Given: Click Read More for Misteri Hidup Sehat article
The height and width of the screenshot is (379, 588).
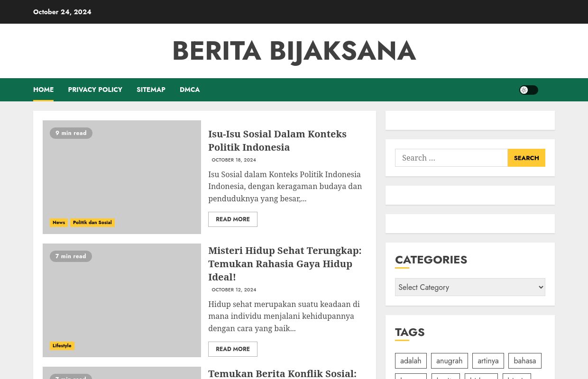Looking at the screenshot, I should click(233, 349).
